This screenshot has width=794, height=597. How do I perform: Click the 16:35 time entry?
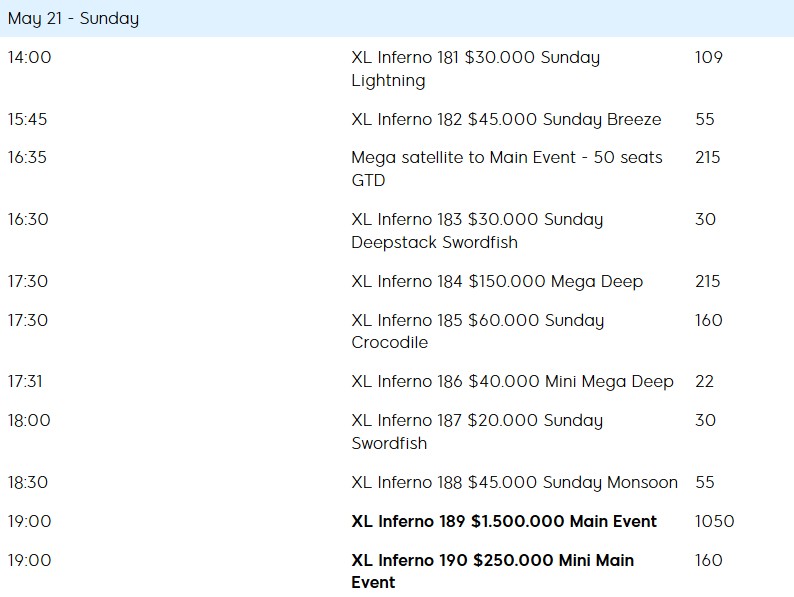pyautogui.click(x=27, y=157)
